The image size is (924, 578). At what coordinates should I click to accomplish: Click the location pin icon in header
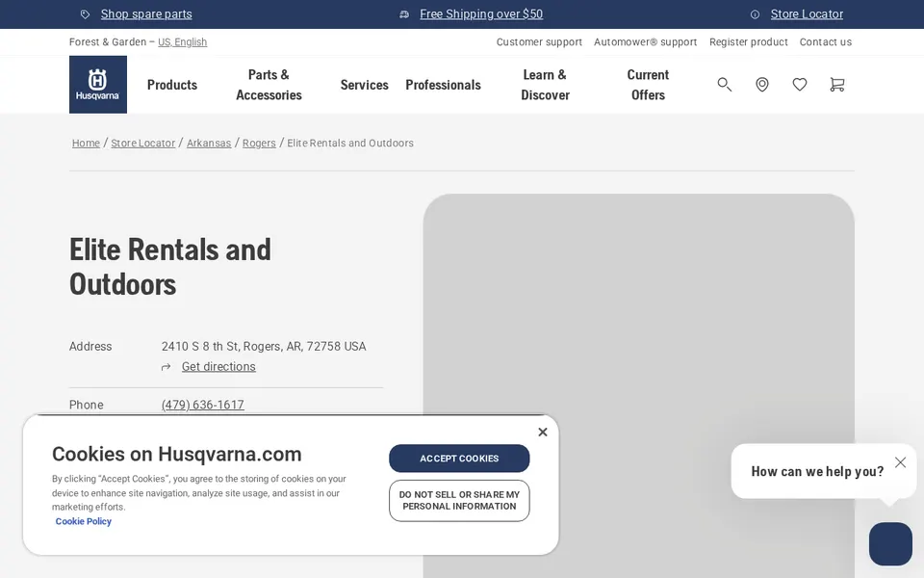coord(762,85)
